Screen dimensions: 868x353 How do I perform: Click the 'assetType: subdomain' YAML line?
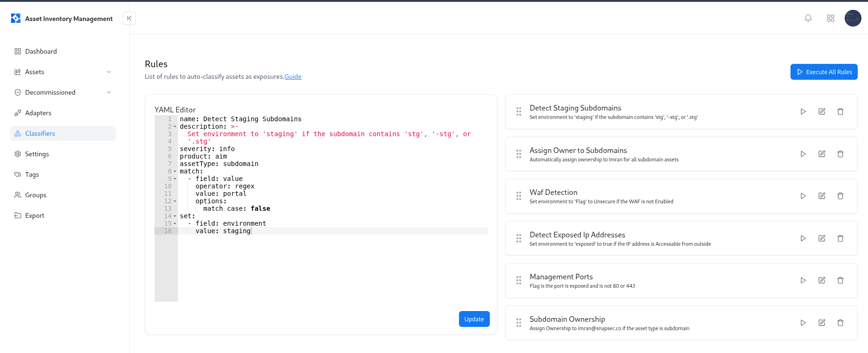point(219,164)
